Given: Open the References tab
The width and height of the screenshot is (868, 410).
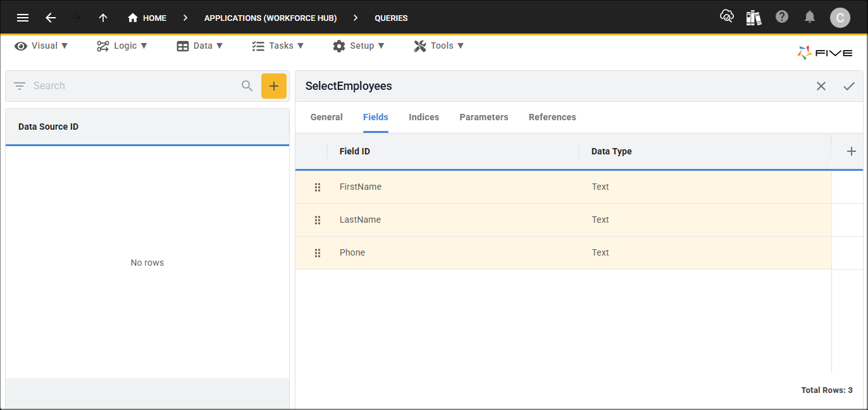Looking at the screenshot, I should tap(552, 117).
